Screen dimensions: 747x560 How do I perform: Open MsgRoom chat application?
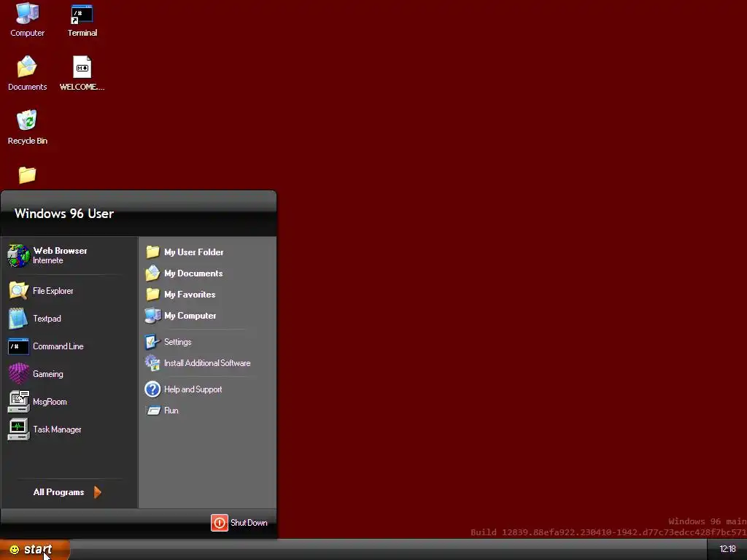tap(37, 402)
